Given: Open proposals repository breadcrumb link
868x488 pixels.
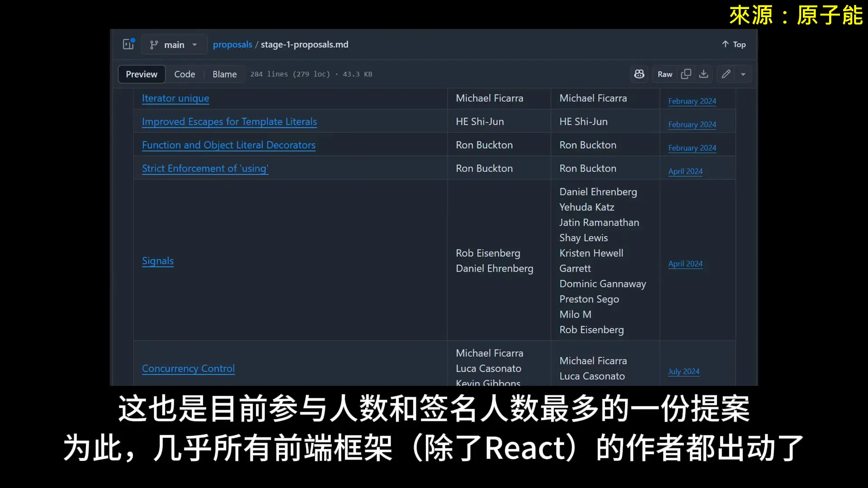Looking at the screenshot, I should 232,44.
